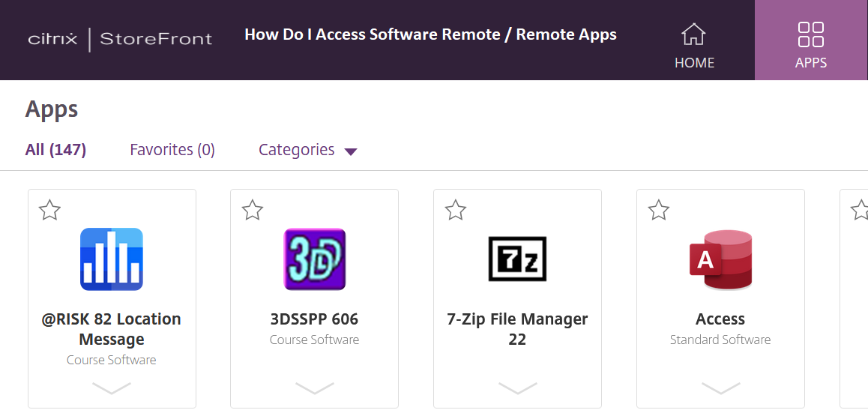The image size is (868, 416).
Task: Click the 3DSSPP 606 app name
Action: tap(314, 319)
